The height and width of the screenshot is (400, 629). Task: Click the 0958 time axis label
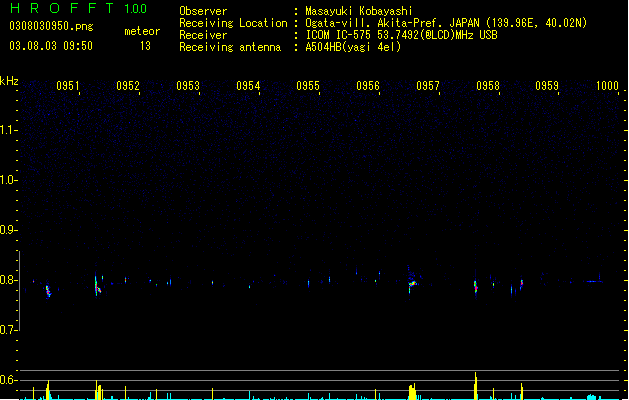488,86
